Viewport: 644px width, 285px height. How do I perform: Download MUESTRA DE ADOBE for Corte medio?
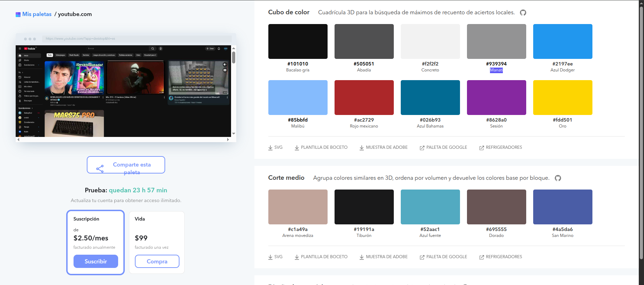pyautogui.click(x=383, y=257)
